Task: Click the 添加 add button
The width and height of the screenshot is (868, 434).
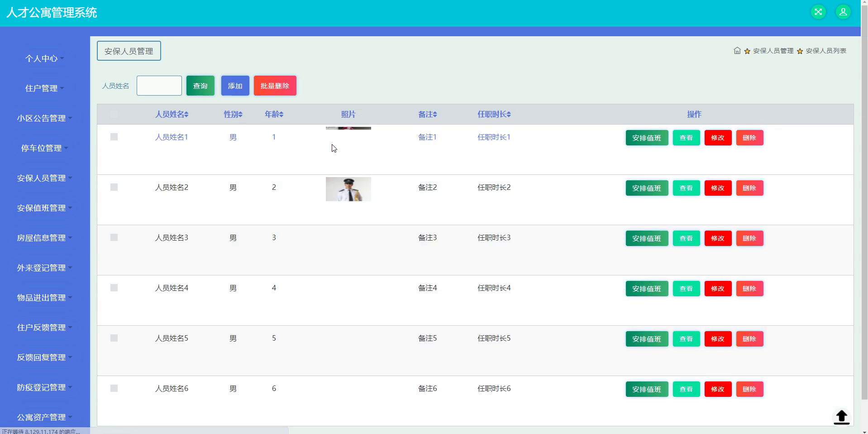Action: 235,86
